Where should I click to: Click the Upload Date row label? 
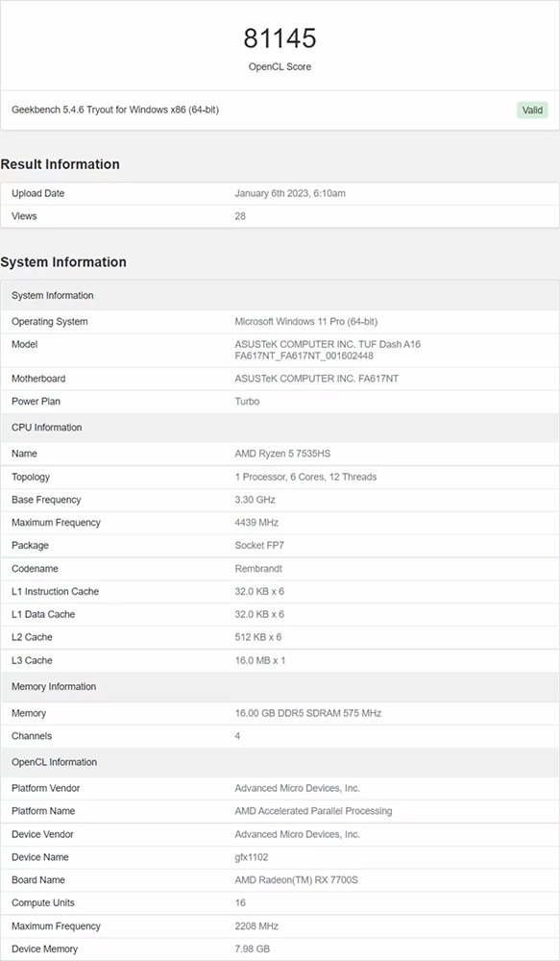[x=38, y=193]
